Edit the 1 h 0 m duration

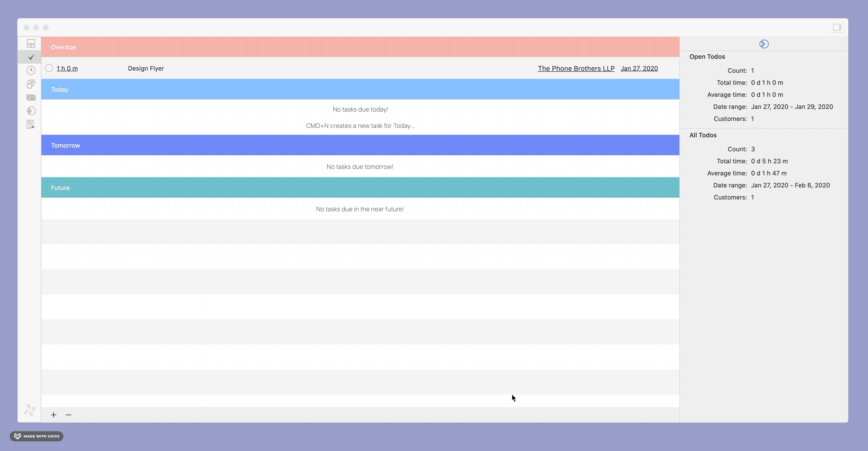point(67,68)
